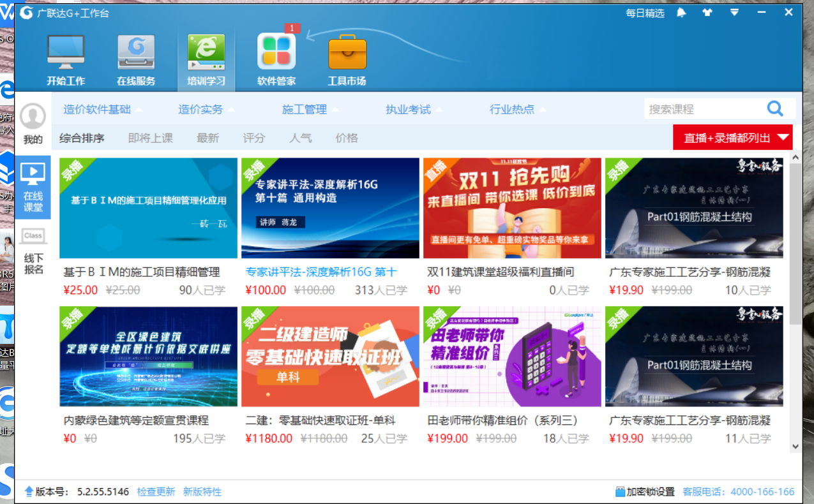The height and width of the screenshot is (504, 814).
Task: Click 每日精选 in title bar
Action: pyautogui.click(x=645, y=13)
